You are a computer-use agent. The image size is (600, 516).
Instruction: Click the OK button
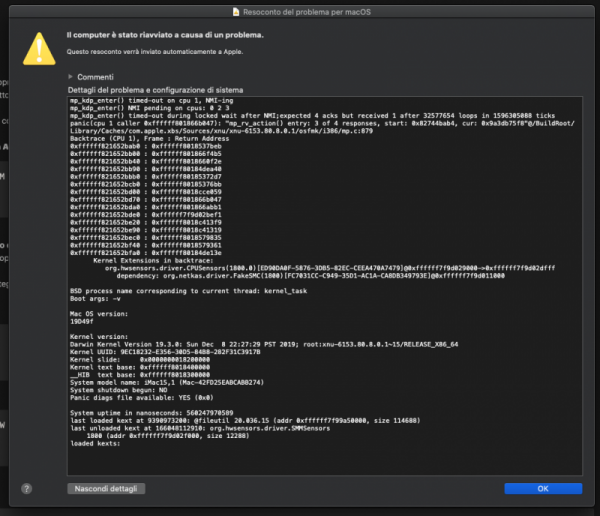pos(543,488)
